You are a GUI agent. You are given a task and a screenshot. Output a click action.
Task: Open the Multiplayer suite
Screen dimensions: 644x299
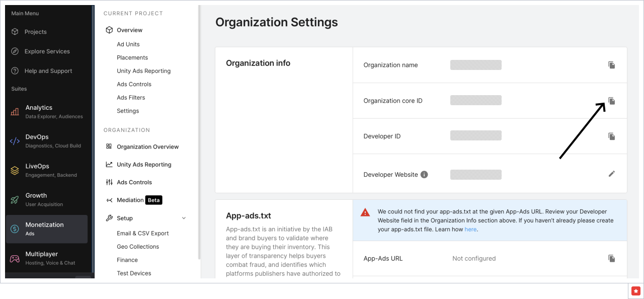click(x=43, y=258)
